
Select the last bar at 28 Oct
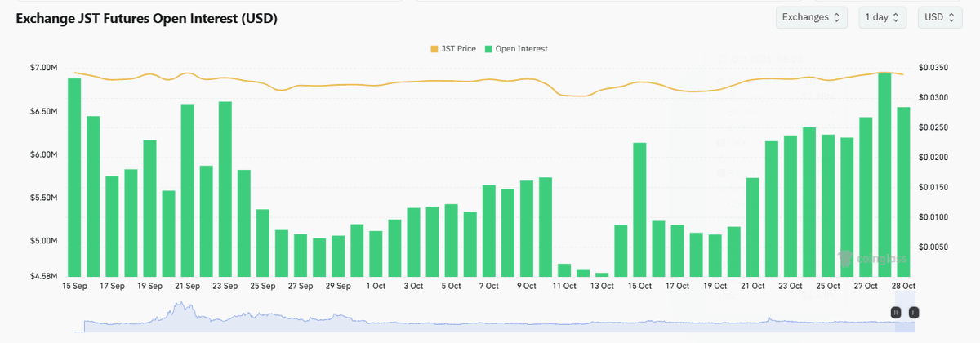coord(903,191)
